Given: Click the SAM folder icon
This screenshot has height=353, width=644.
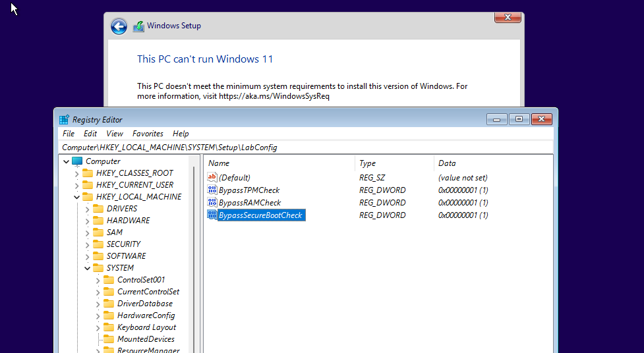Looking at the screenshot, I should coord(98,232).
